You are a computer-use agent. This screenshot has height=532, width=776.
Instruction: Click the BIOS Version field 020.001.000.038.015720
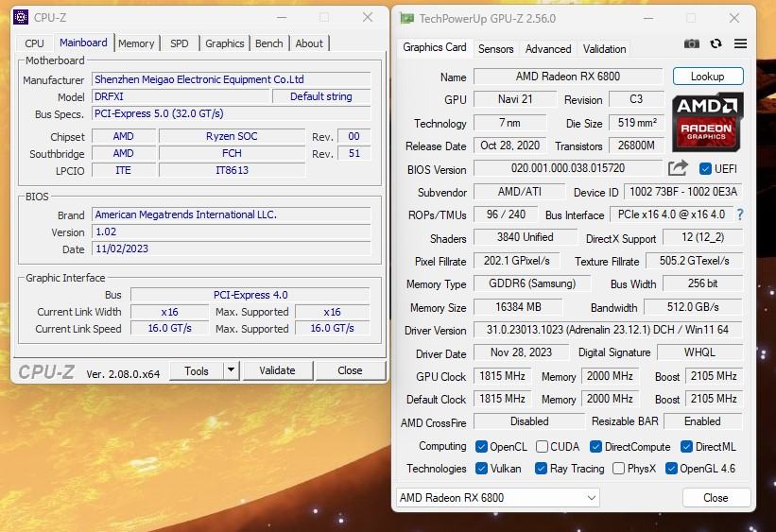pyautogui.click(x=568, y=168)
